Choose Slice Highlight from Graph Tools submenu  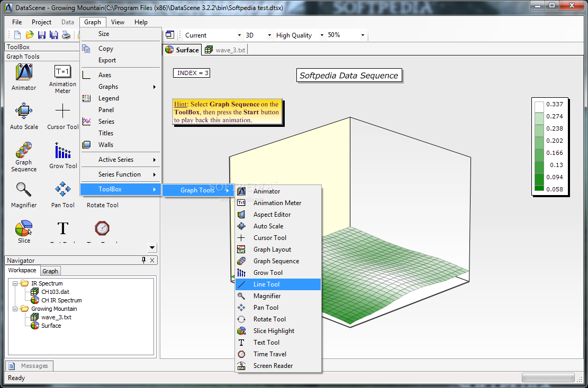[x=278, y=331]
